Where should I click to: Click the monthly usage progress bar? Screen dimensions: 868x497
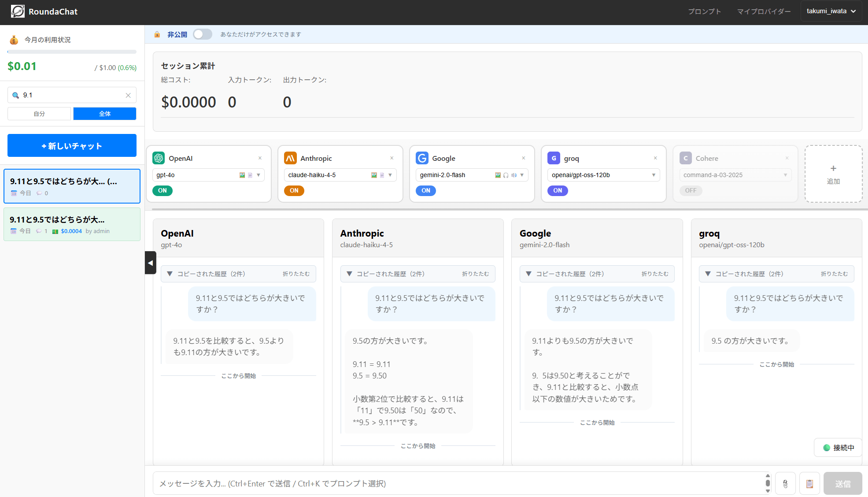point(72,52)
